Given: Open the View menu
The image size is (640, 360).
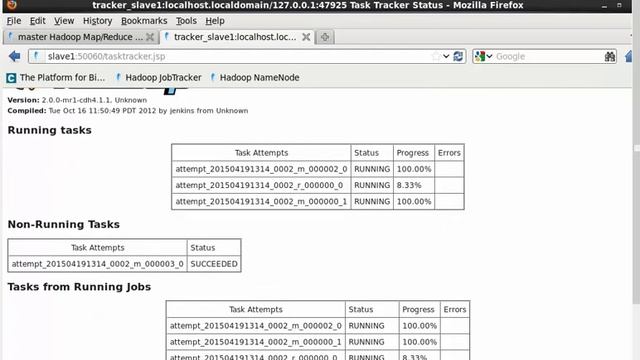Looking at the screenshot, I should [64, 21].
